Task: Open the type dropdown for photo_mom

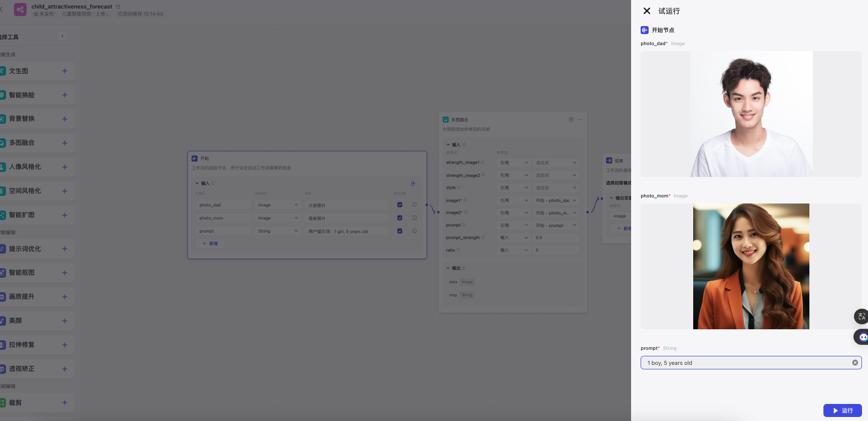Action: 278,218
